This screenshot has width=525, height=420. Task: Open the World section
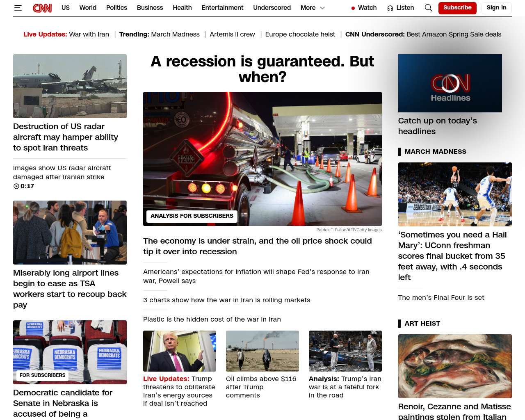(x=88, y=8)
